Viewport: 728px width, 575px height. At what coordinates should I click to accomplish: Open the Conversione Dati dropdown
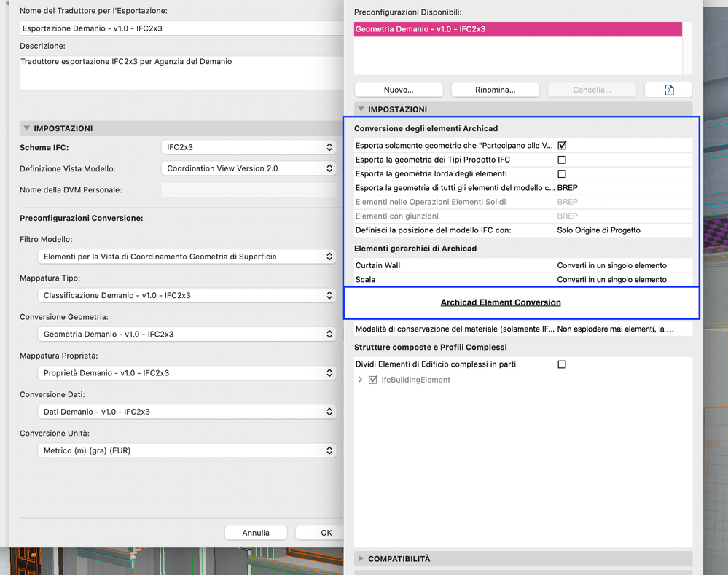click(x=187, y=412)
